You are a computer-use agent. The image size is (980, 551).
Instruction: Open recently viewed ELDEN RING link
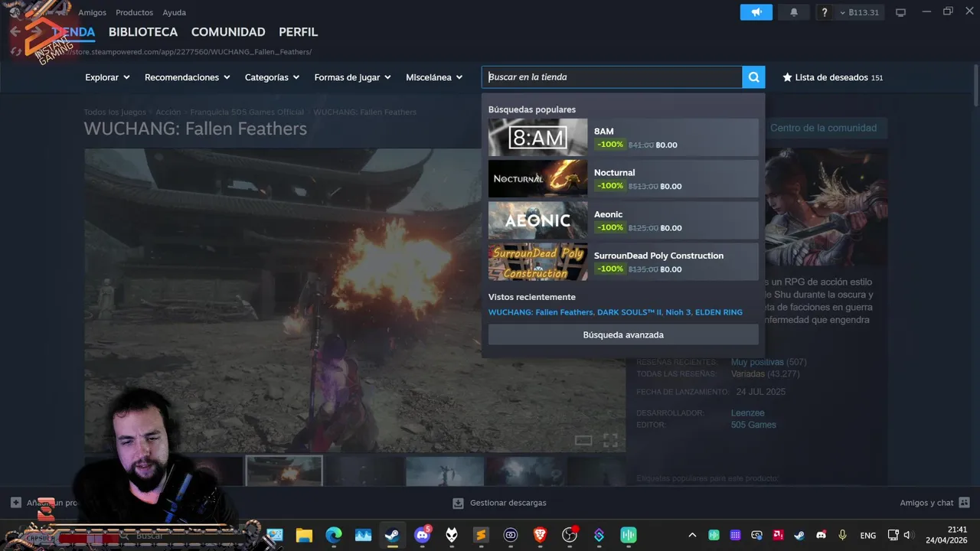coord(719,312)
